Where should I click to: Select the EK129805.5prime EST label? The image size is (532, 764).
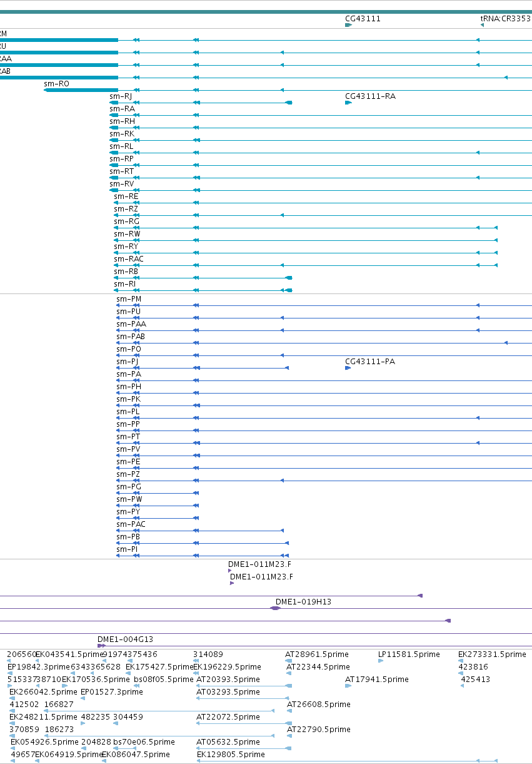point(231,755)
